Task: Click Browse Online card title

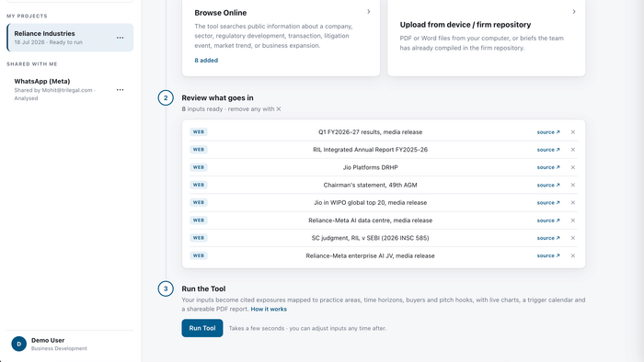Action: click(221, 13)
